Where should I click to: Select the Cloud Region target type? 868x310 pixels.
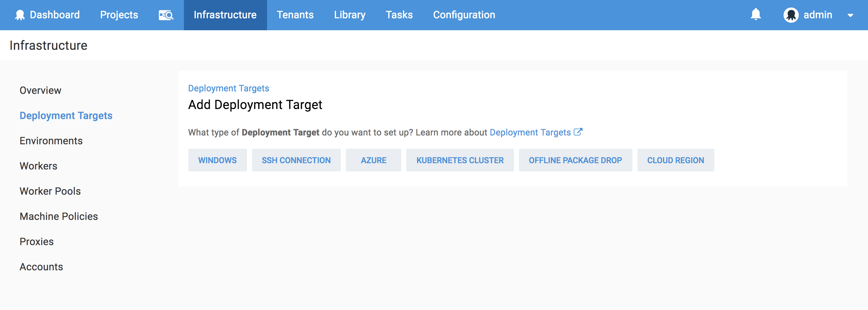point(675,160)
